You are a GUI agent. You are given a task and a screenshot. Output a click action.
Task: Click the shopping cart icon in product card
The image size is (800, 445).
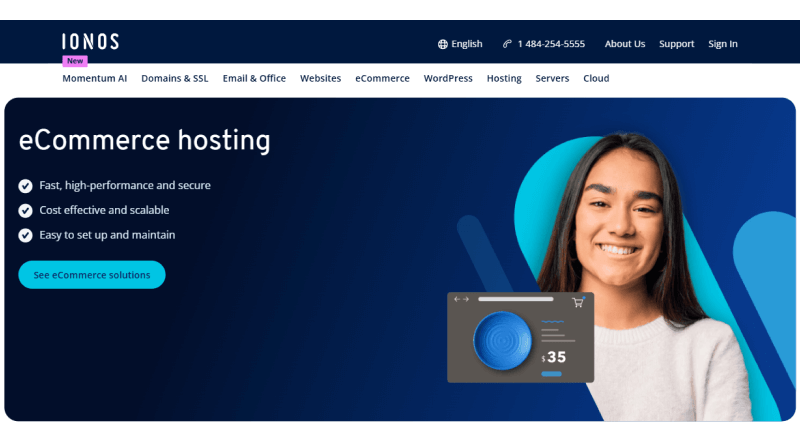(577, 301)
